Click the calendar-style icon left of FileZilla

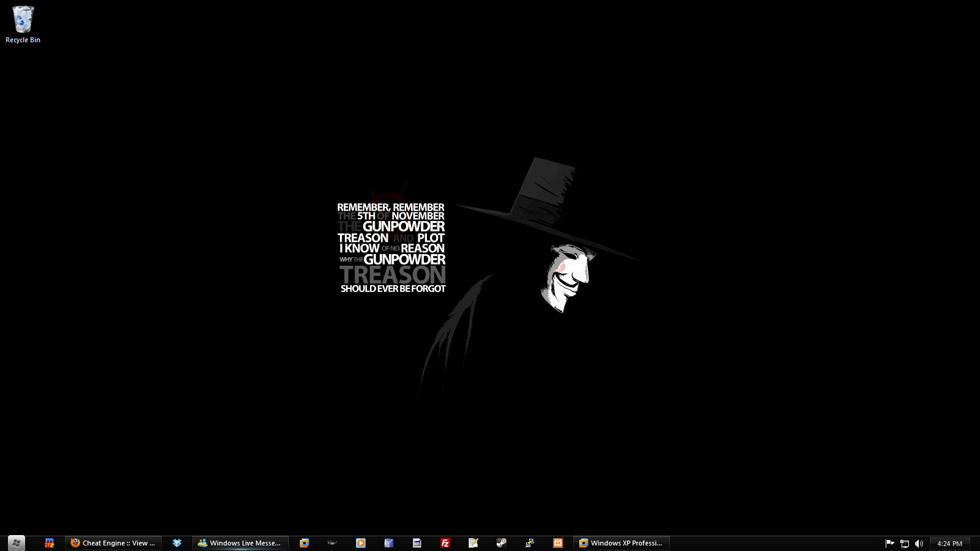pyautogui.click(x=417, y=543)
